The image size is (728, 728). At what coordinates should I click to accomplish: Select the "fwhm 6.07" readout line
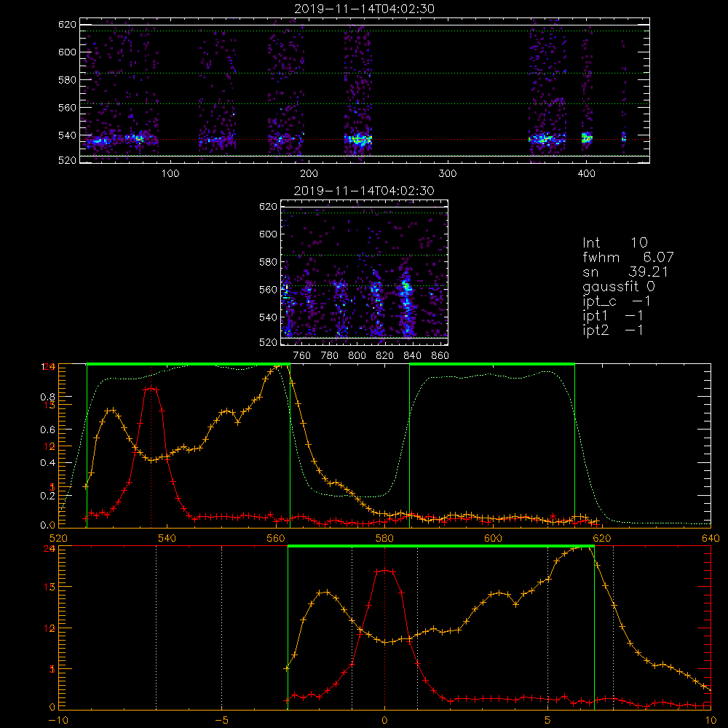628,257
